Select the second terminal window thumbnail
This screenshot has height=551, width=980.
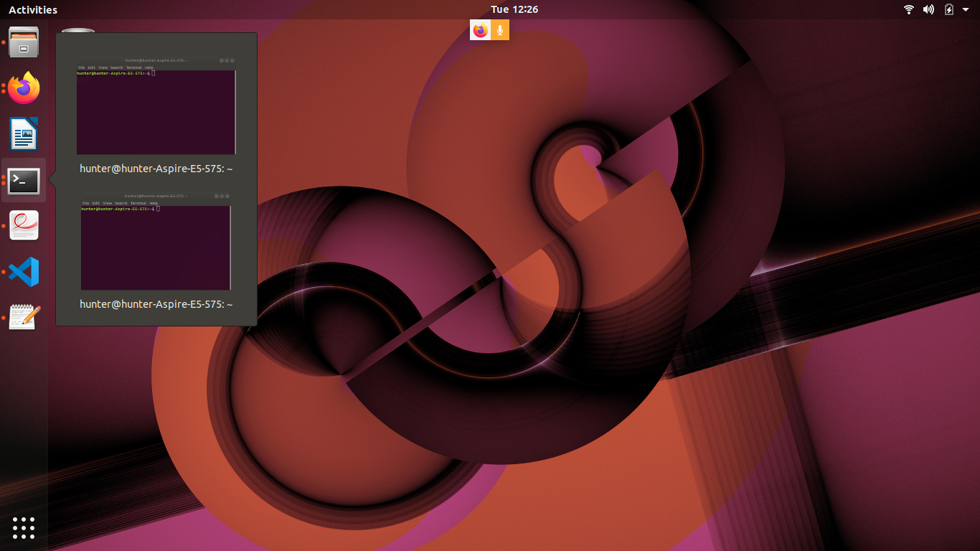tap(156, 241)
